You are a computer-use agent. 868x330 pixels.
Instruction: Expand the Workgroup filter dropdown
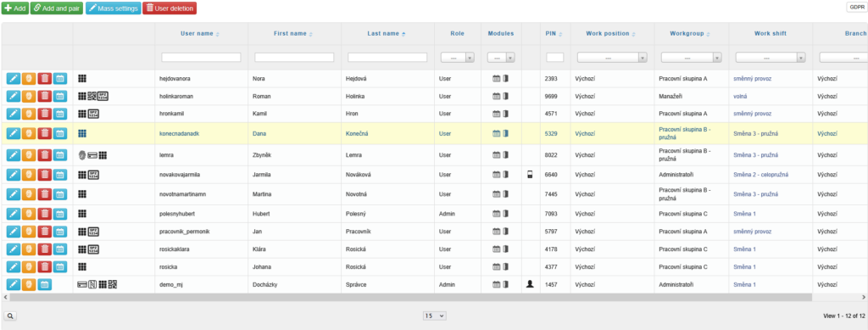[691, 57]
